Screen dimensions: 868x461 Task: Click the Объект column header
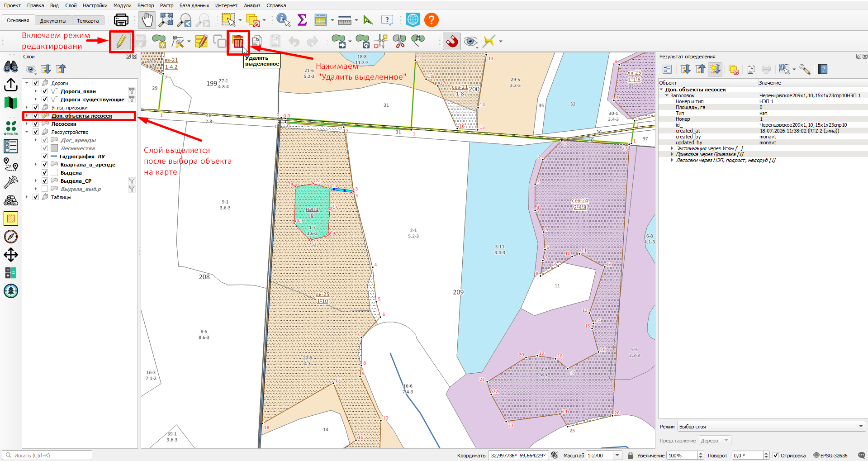point(708,83)
